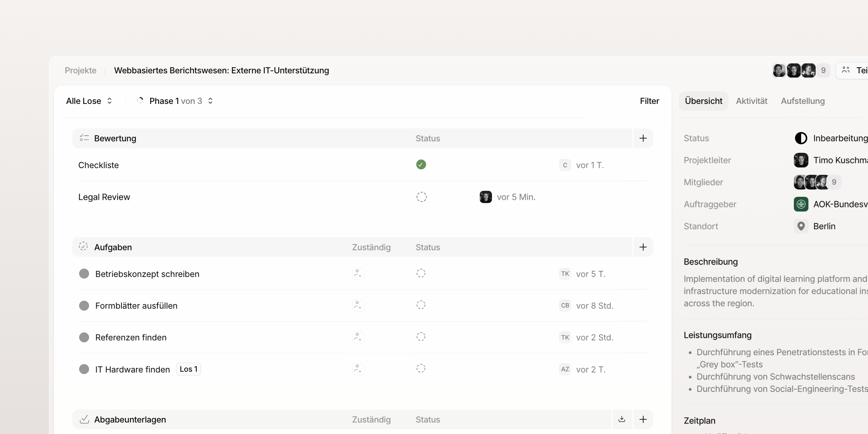Click the member count badge beside header avatars
Image resolution: width=868 pixels, height=434 pixels.
[x=823, y=70]
